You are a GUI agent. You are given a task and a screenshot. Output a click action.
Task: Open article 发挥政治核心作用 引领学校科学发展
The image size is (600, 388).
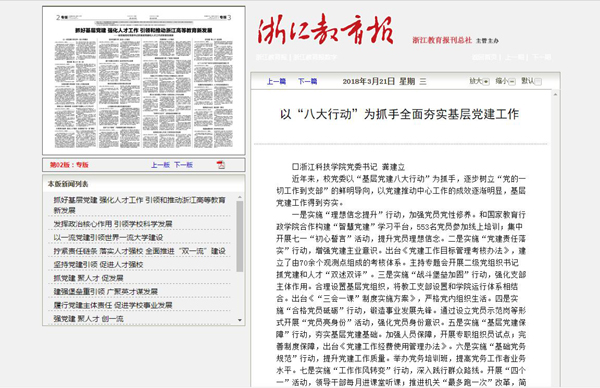coord(113,224)
